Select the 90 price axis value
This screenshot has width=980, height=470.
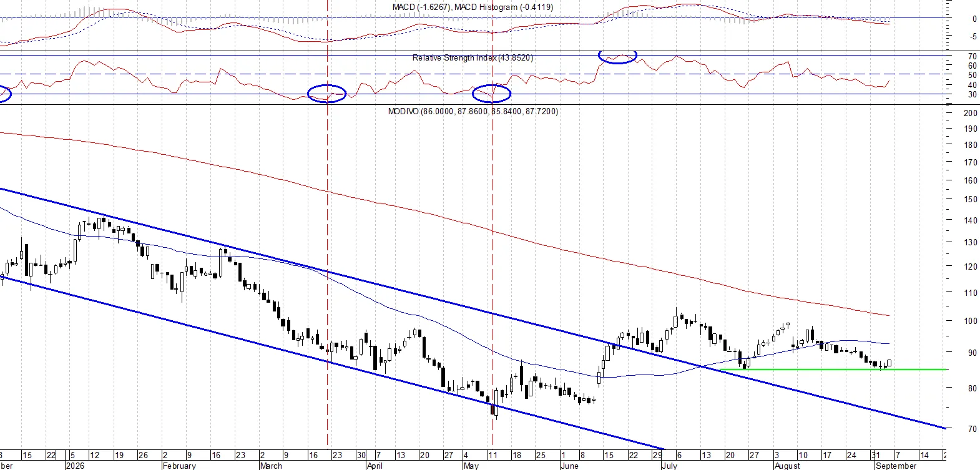click(x=973, y=353)
